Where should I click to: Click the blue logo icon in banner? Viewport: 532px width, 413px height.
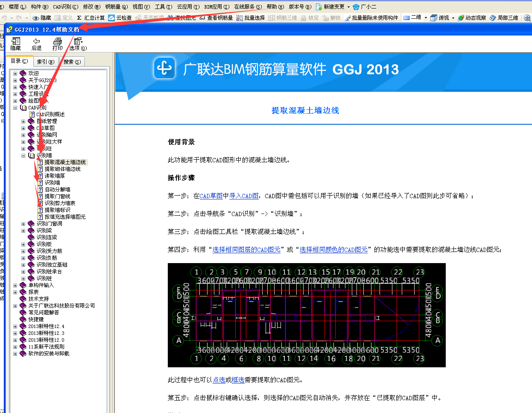164,68
